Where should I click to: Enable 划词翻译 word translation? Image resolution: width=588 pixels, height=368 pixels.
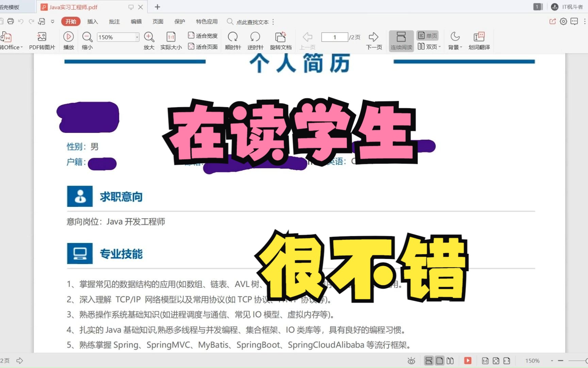click(479, 41)
